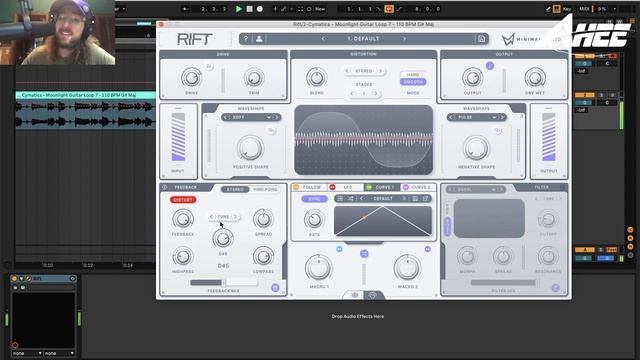Screen dimensions: 640x360
Task: Click the Feedback Mix slider
Action: tap(224, 282)
